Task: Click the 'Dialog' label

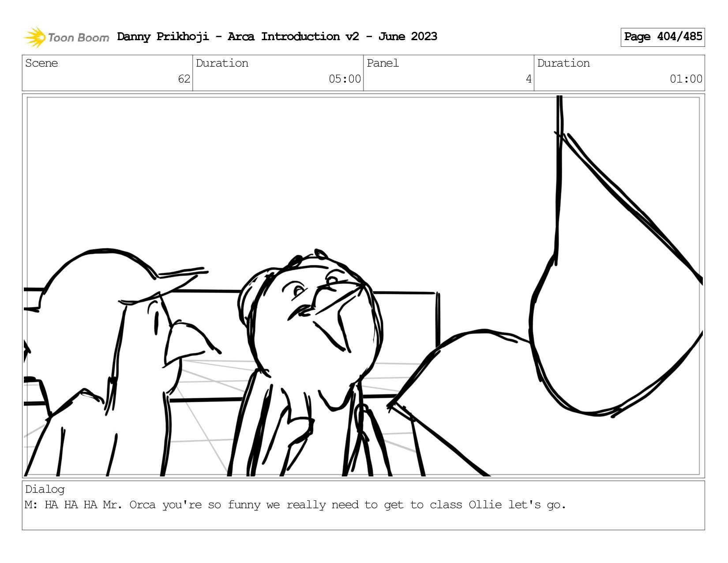Action: coord(45,489)
